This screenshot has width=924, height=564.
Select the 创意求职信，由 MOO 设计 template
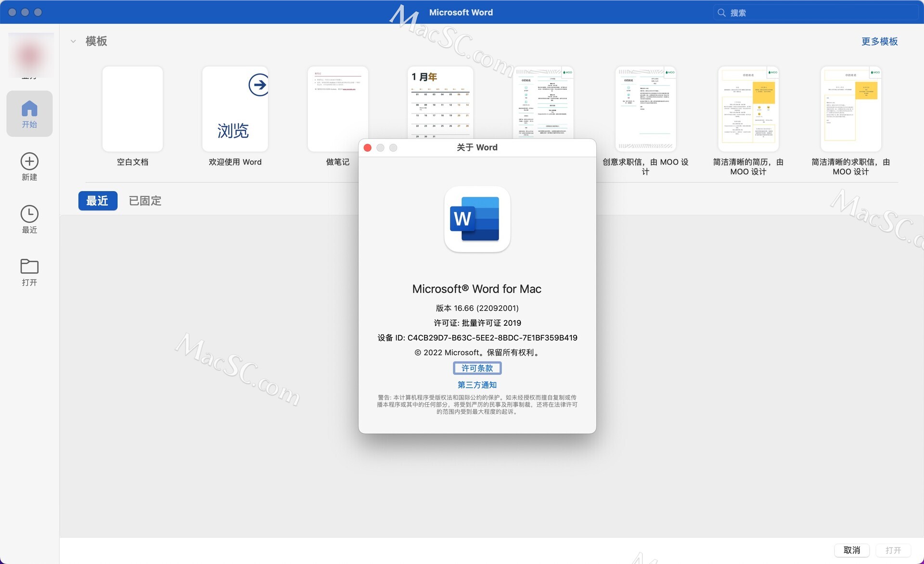(x=645, y=109)
